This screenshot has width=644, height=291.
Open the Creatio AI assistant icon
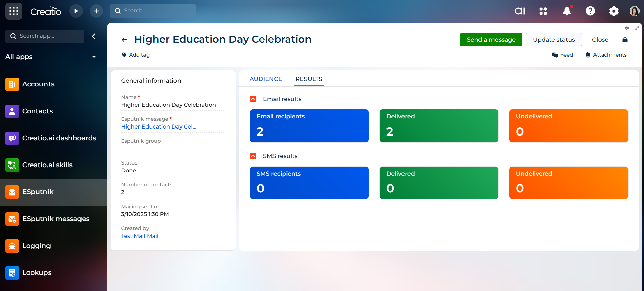tap(520, 11)
